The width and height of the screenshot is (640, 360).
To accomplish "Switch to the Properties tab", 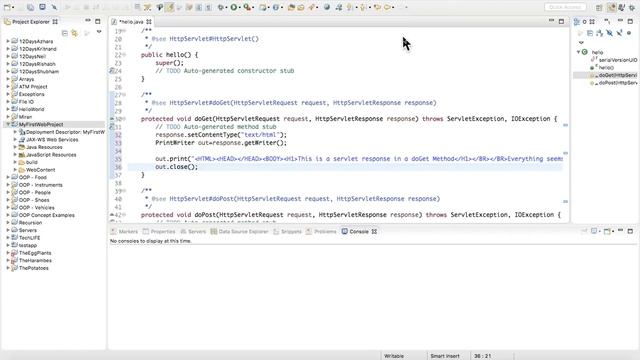I will [x=159, y=231].
